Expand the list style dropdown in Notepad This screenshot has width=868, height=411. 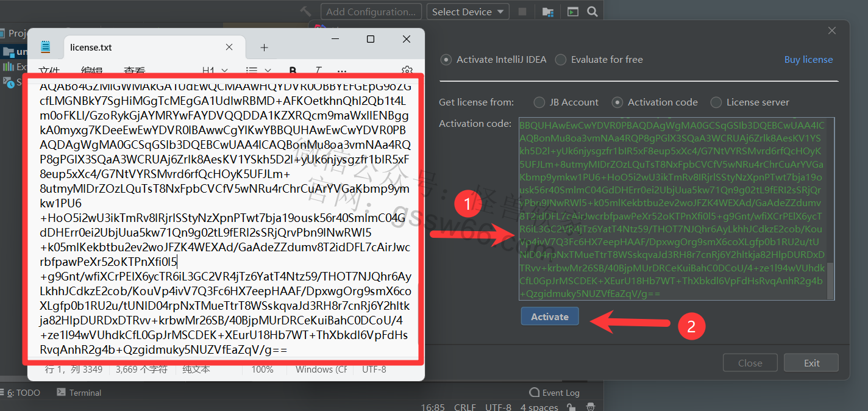(258, 71)
